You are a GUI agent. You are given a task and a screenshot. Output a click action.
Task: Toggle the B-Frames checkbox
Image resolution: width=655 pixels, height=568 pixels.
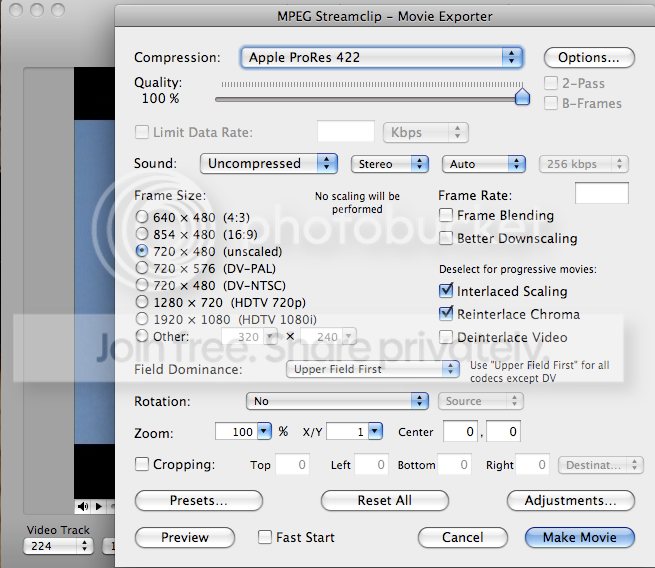tap(551, 103)
